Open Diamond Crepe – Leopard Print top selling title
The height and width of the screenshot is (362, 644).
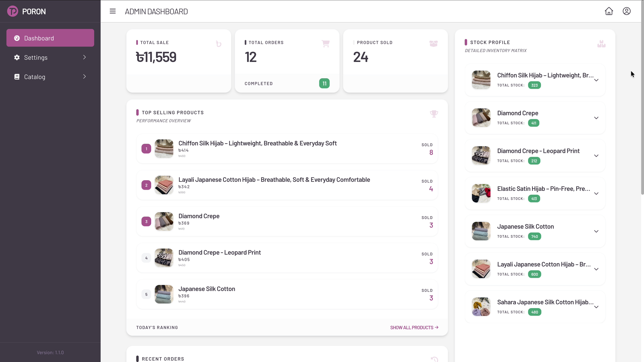220,252
